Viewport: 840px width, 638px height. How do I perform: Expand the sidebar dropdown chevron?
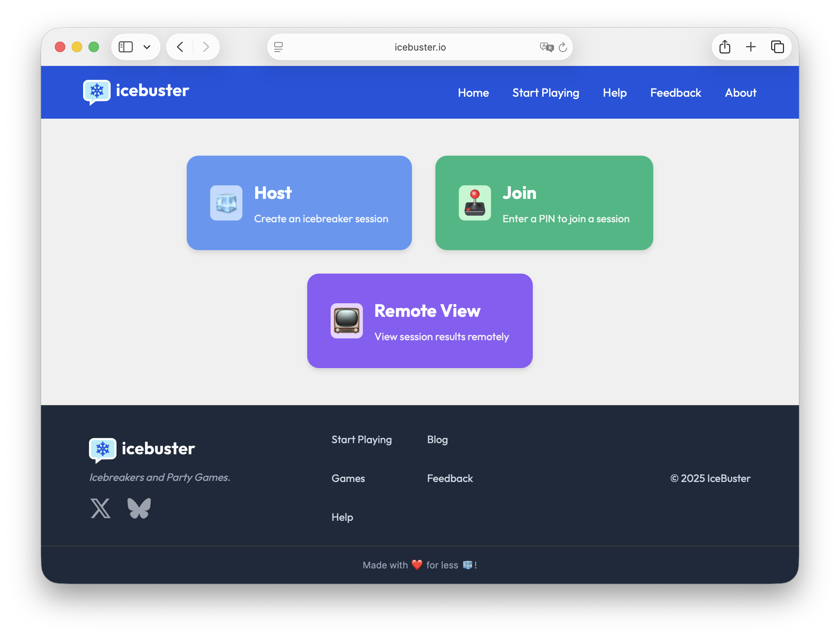[x=147, y=47]
